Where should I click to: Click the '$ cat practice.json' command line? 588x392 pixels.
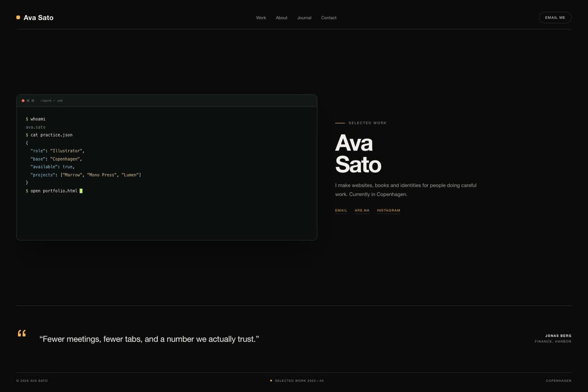click(x=49, y=135)
